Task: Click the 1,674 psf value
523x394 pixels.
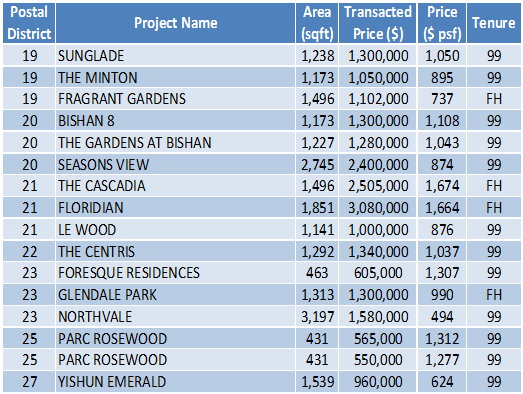Action: (x=442, y=186)
